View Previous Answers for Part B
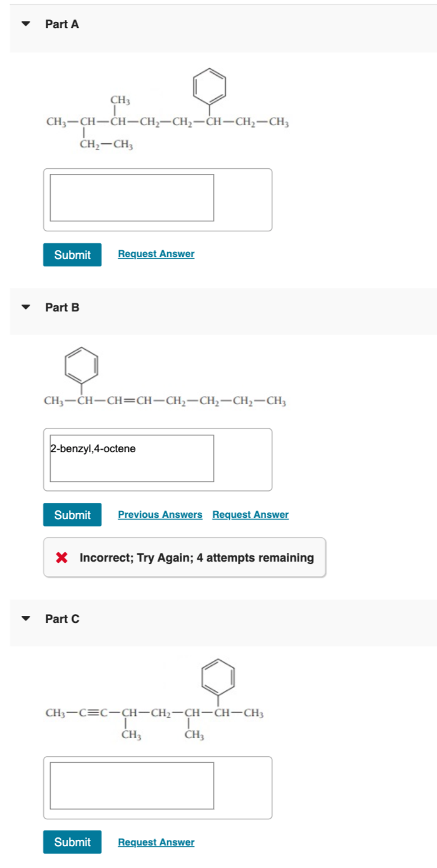437x868 pixels. point(160,514)
